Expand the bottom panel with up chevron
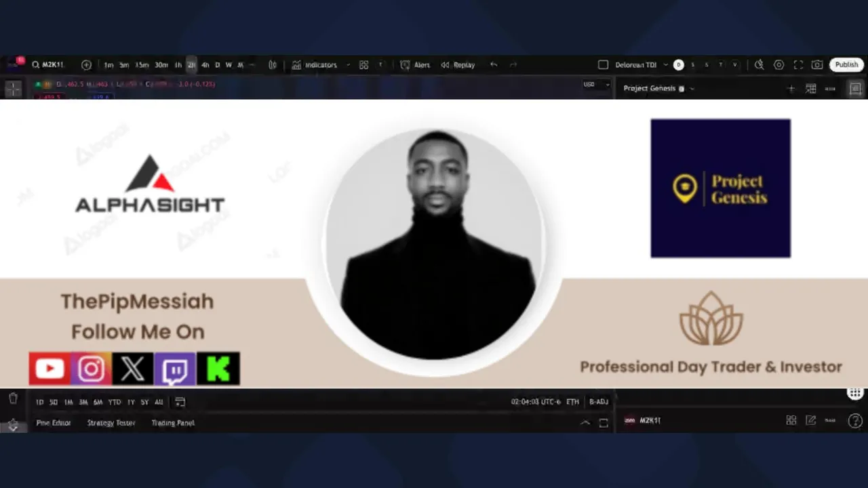This screenshot has height=488, width=868. coord(585,423)
